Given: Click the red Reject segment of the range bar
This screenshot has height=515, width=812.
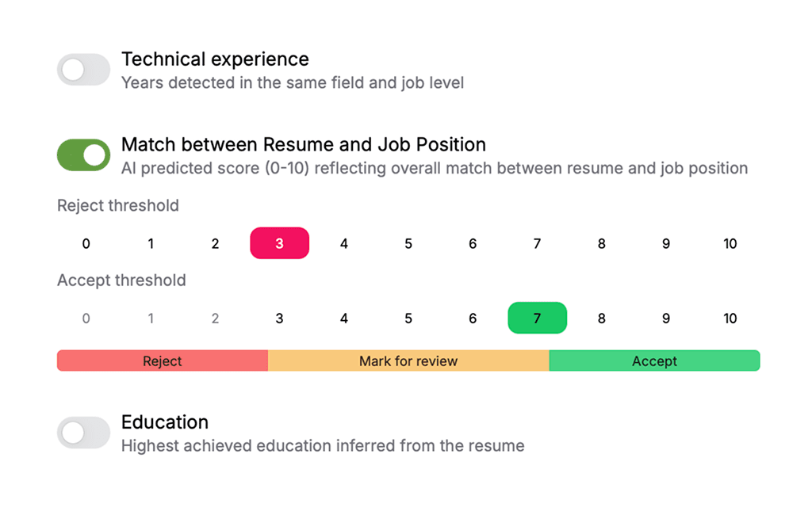Looking at the screenshot, I should coord(162,360).
